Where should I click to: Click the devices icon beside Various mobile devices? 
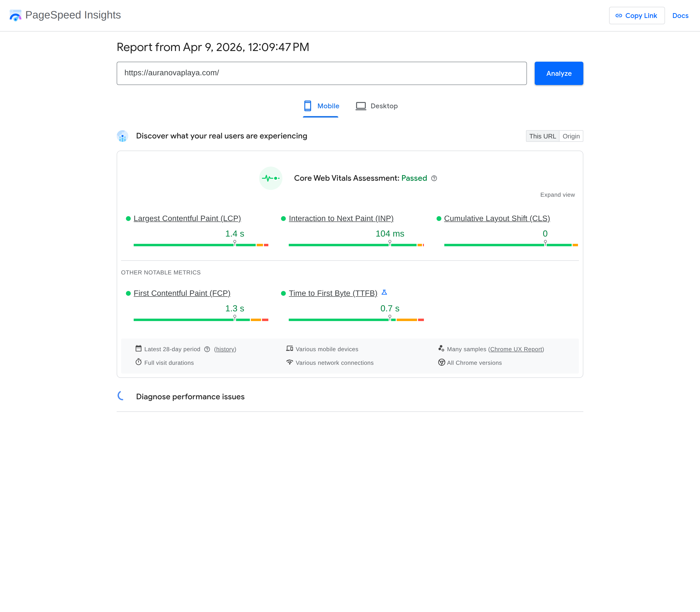pyautogui.click(x=289, y=348)
